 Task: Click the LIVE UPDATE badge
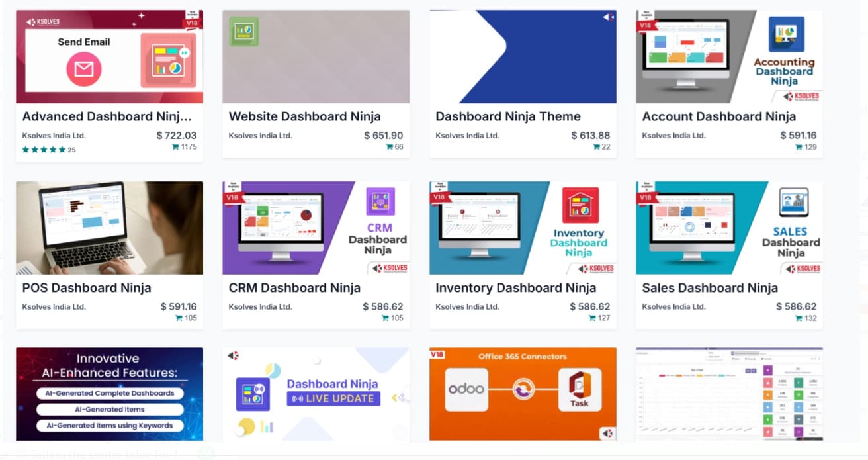pos(333,398)
